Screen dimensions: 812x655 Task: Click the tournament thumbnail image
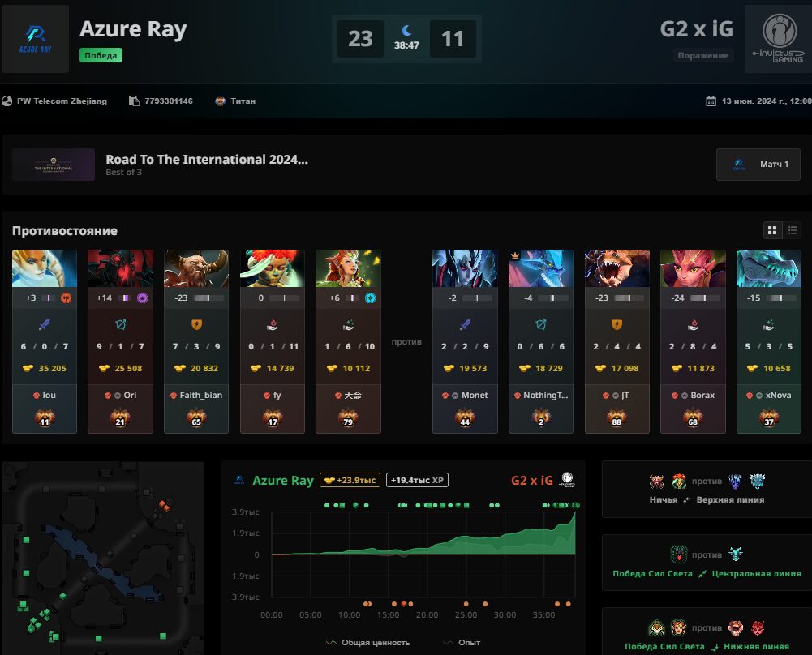click(54, 165)
